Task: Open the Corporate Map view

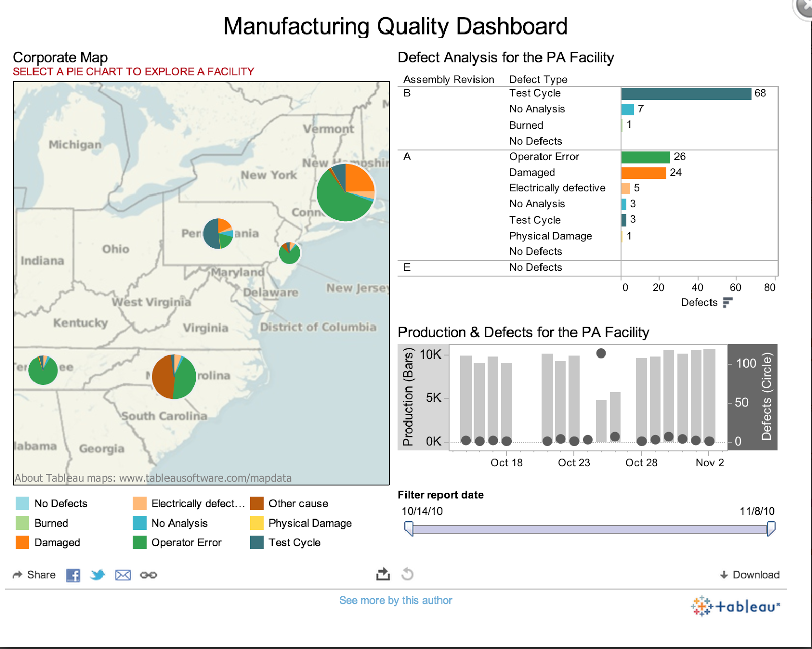Action: (x=61, y=57)
